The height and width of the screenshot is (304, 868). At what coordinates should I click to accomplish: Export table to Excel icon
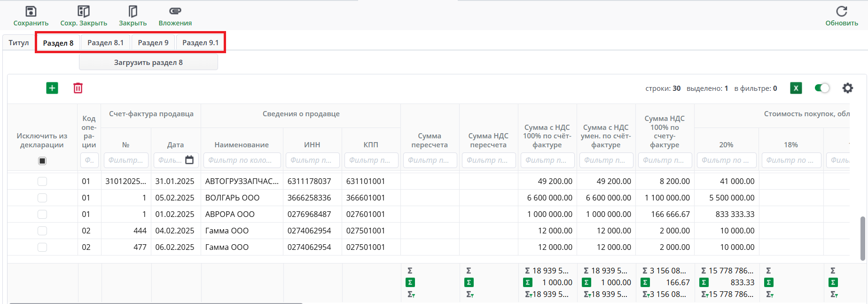[796, 88]
